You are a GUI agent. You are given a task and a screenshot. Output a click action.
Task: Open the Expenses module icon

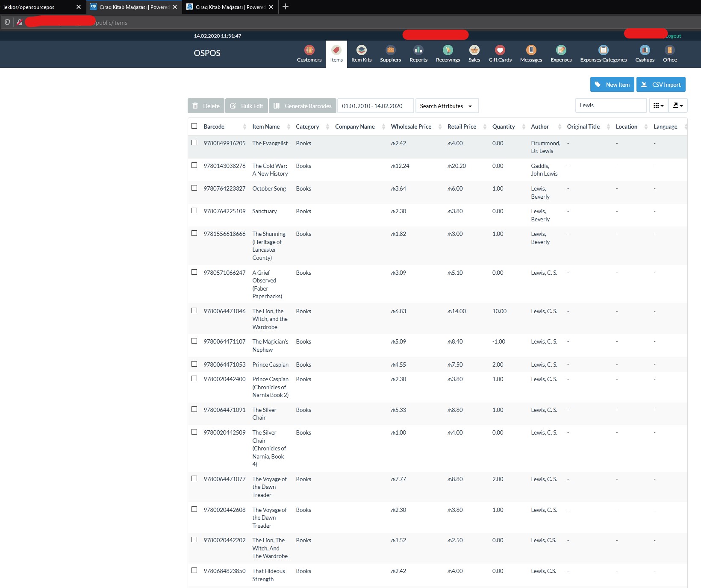coord(561,50)
